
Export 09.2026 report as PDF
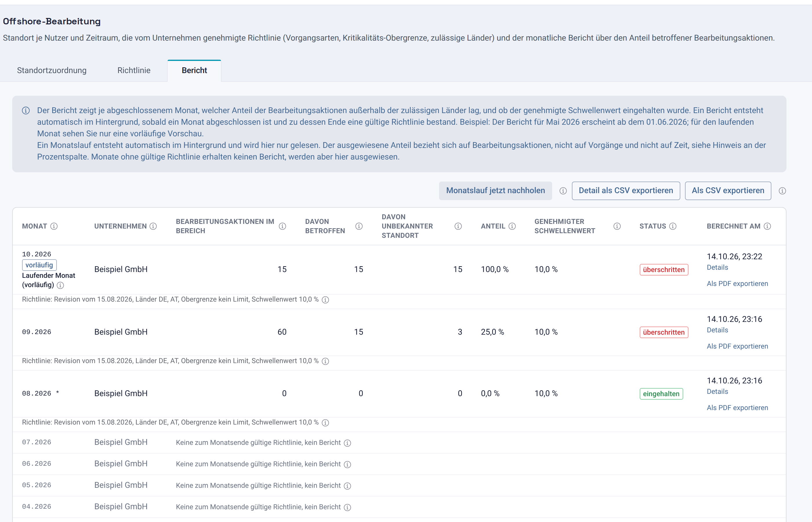tap(737, 347)
